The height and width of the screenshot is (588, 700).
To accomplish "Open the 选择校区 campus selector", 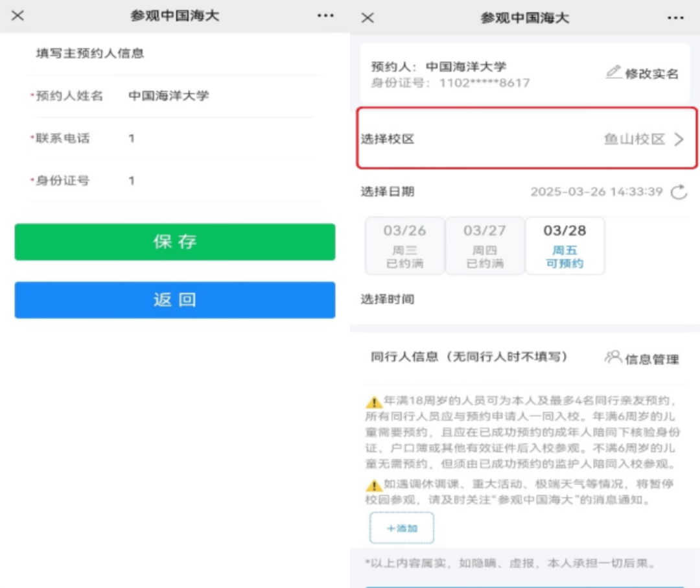I will coord(527,138).
